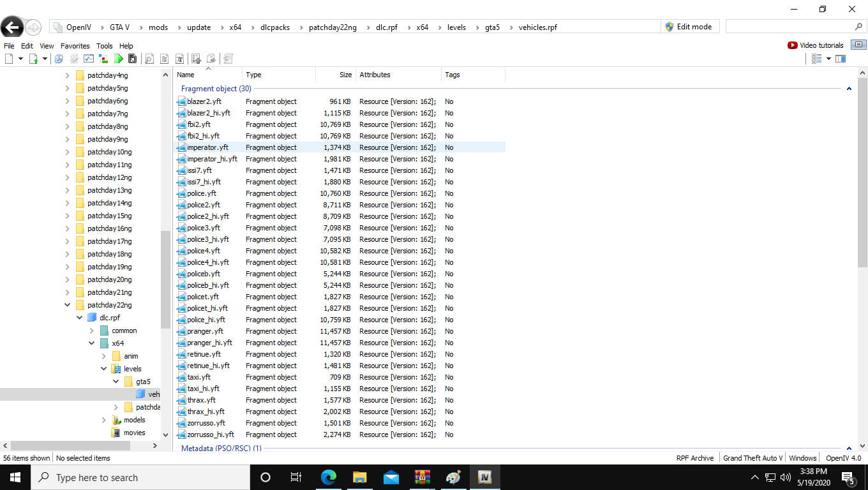Screen dimensions: 868x490
Task: Toggle the preview pane icon
Action: point(841,59)
